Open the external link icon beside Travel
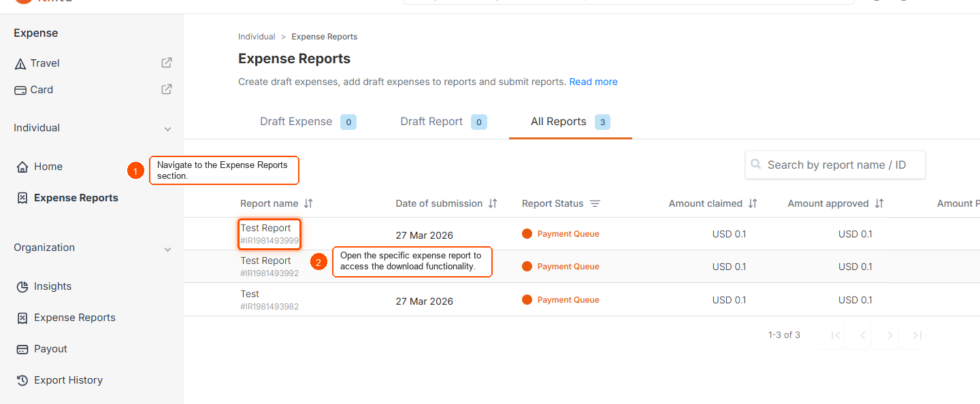 166,63
